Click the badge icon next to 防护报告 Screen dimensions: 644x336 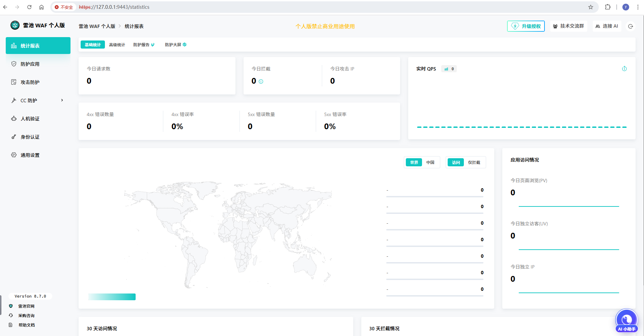(x=153, y=45)
